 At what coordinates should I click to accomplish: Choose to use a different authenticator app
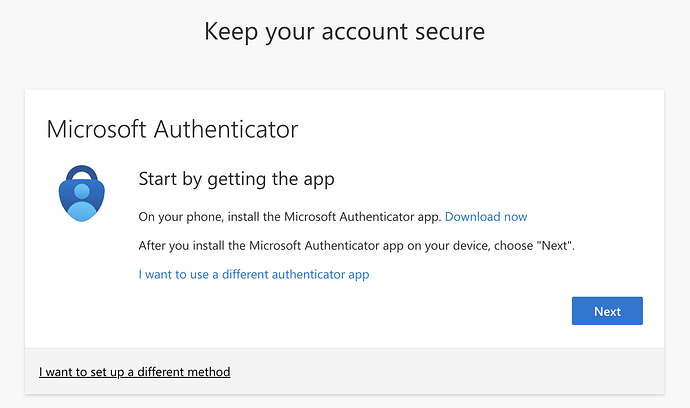tap(254, 274)
